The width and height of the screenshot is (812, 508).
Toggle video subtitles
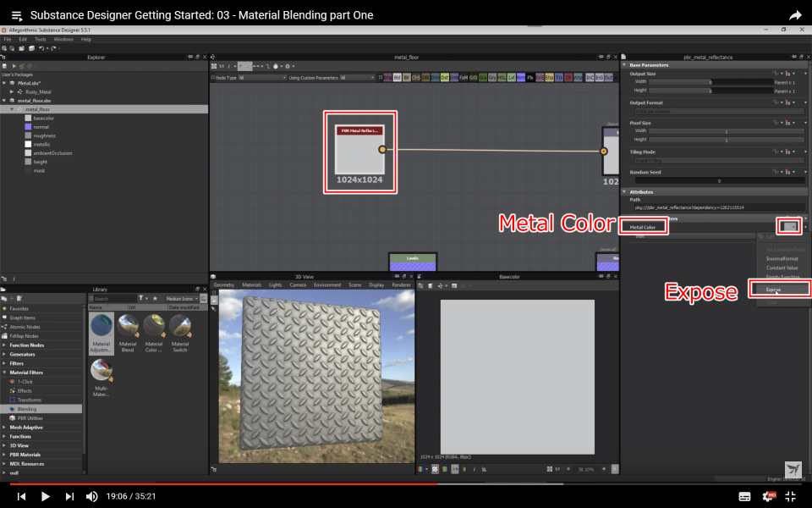[744, 497]
